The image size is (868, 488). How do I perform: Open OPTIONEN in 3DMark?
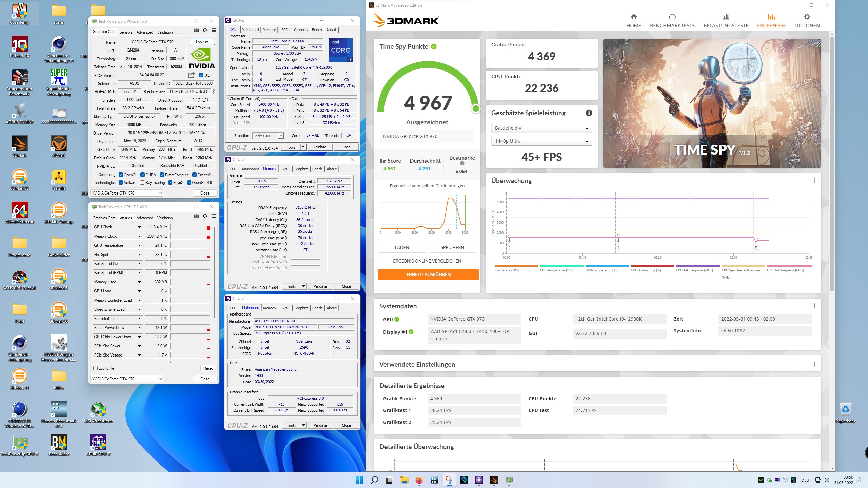tap(807, 21)
